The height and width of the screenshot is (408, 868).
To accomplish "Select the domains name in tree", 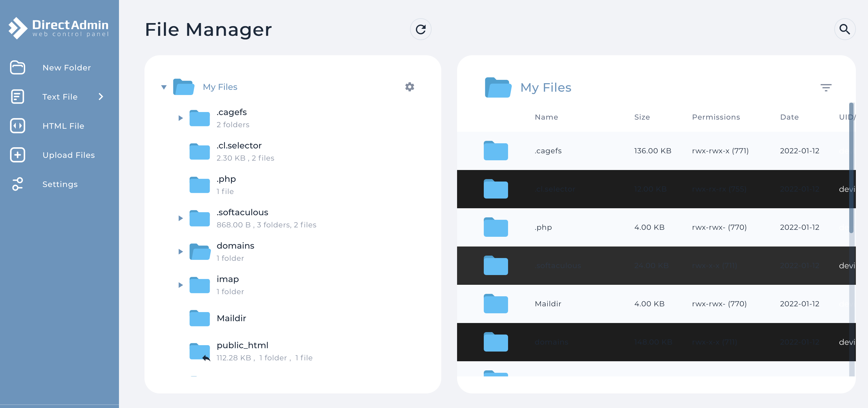I will click(235, 246).
